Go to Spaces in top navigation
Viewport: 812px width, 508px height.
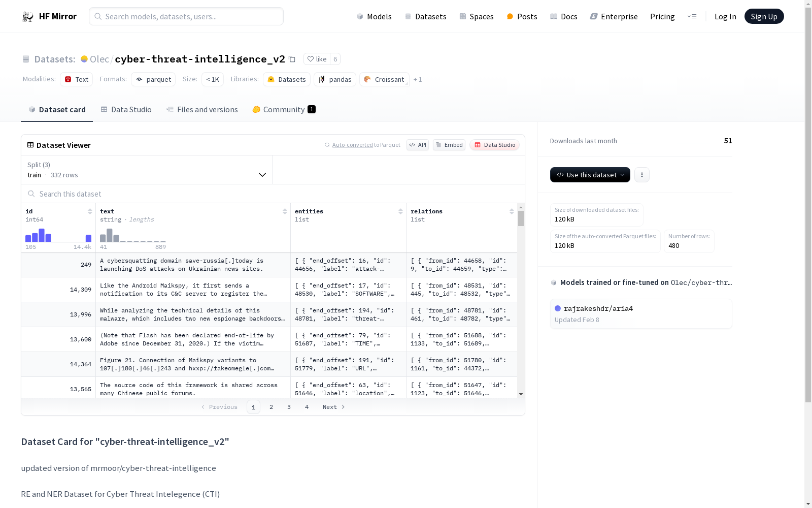point(477,16)
